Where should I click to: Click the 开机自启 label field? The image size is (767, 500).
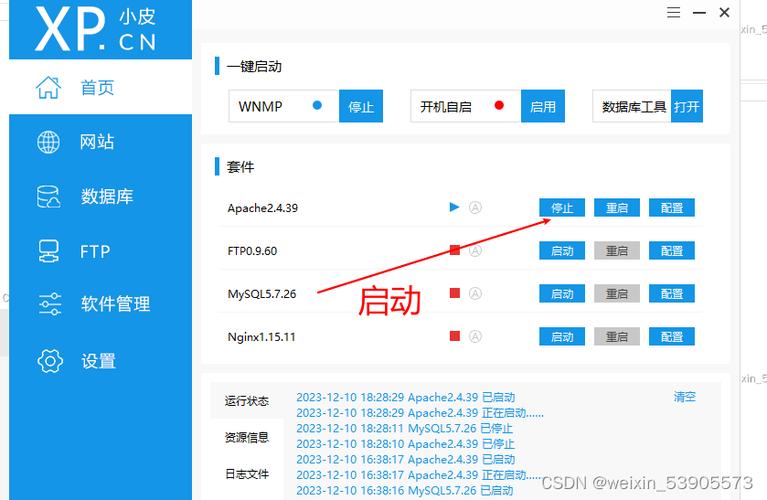click(465, 106)
